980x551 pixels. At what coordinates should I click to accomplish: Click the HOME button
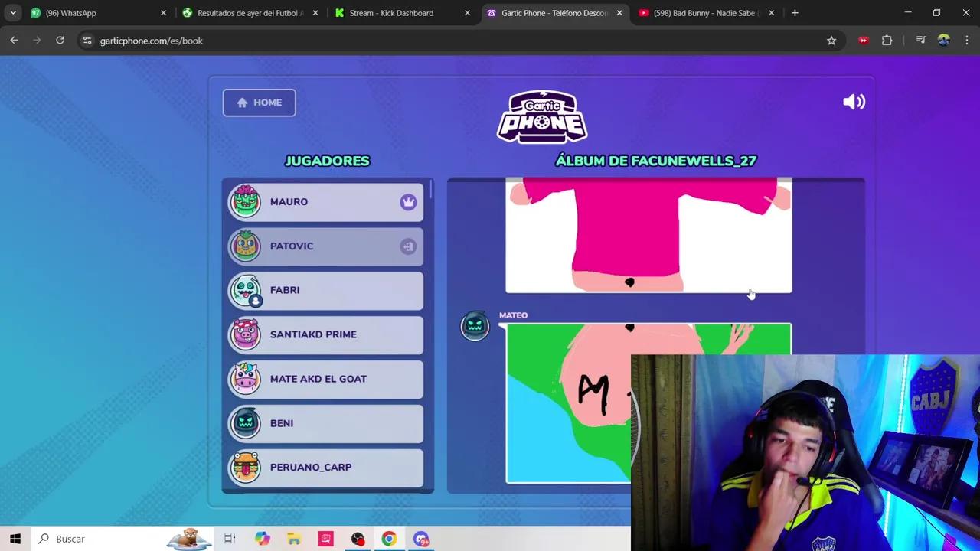(259, 102)
